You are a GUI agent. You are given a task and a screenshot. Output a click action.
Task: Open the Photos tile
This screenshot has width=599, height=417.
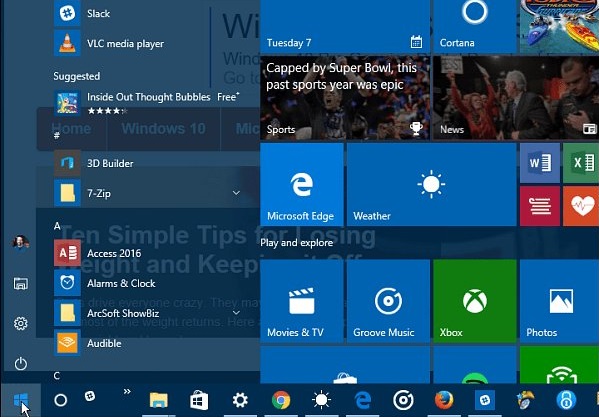(559, 301)
